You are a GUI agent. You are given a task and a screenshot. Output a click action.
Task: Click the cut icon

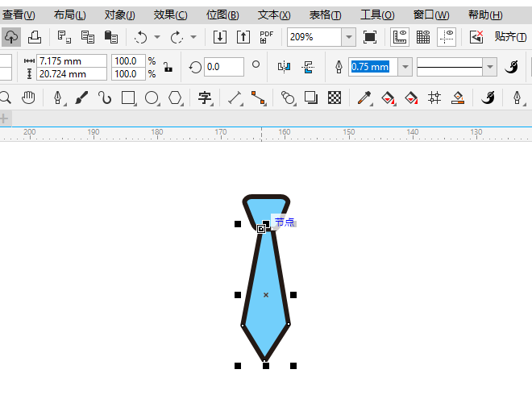tap(64, 37)
